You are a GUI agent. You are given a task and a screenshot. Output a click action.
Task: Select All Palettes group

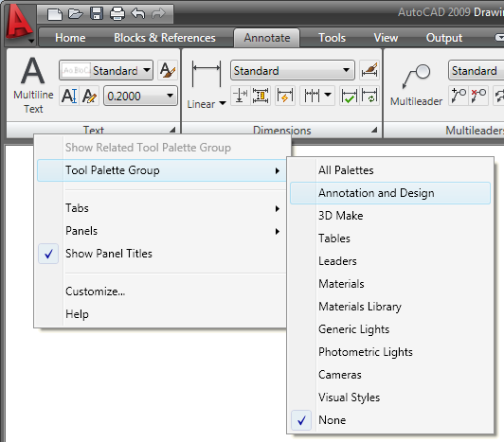coord(390,170)
